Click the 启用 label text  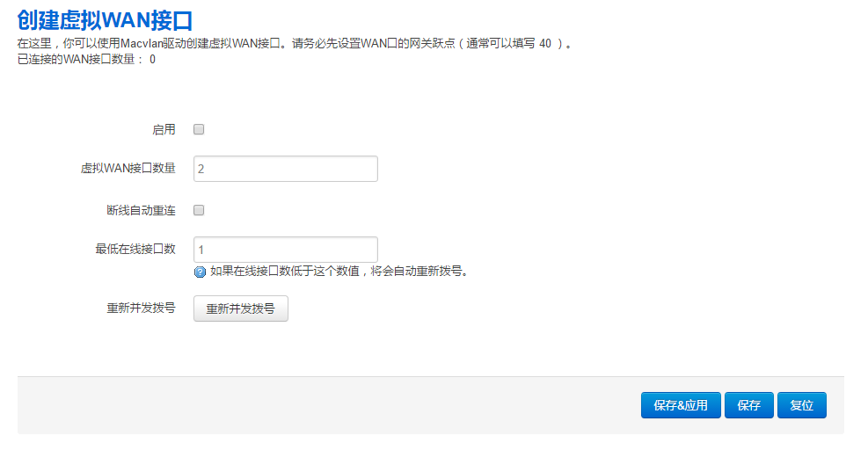click(164, 129)
